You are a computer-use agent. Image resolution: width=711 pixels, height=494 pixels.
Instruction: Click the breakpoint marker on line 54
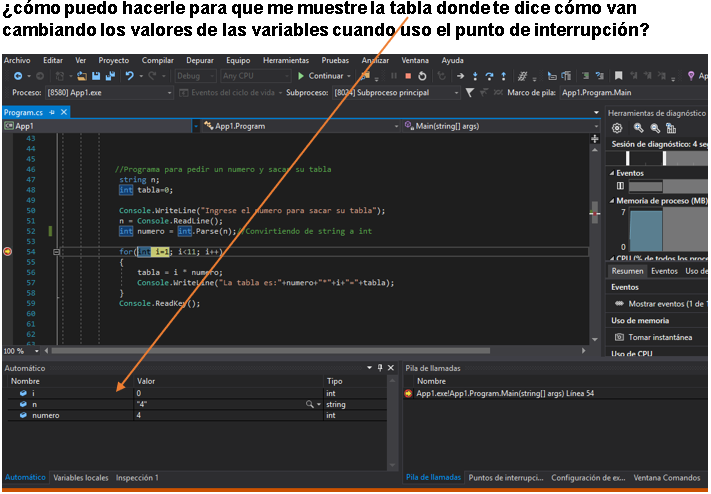pos(8,251)
